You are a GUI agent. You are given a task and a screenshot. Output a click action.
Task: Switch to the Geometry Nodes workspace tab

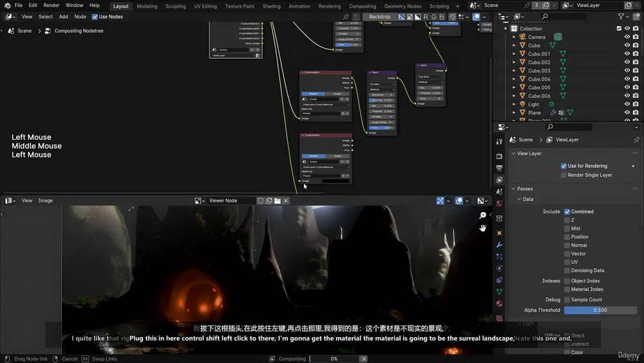click(x=402, y=6)
